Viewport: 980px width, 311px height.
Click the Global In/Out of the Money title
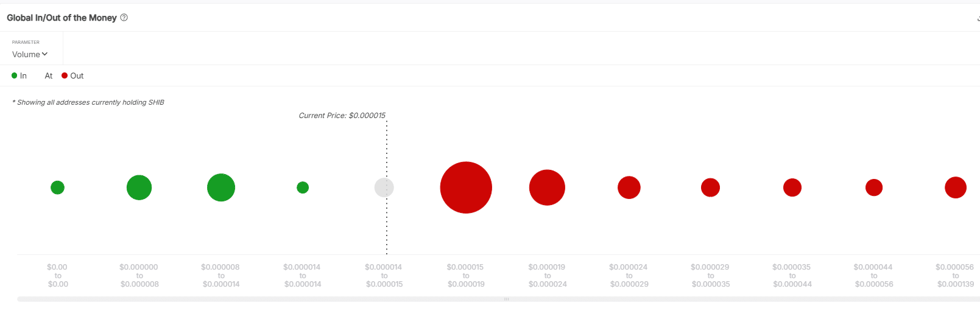[x=62, y=18]
